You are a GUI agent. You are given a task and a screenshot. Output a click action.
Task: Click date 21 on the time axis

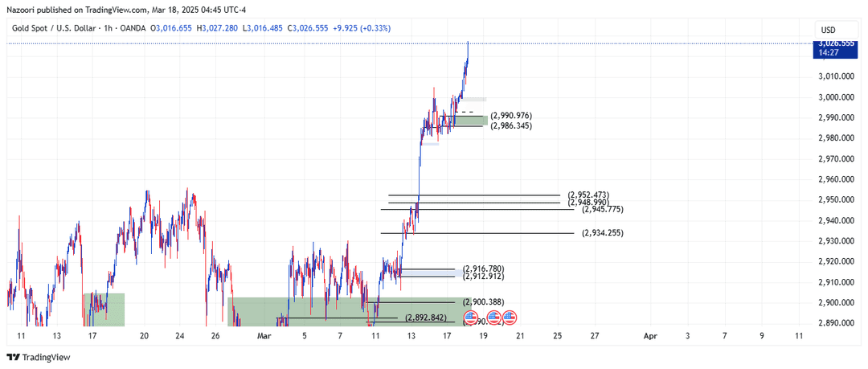click(x=520, y=336)
